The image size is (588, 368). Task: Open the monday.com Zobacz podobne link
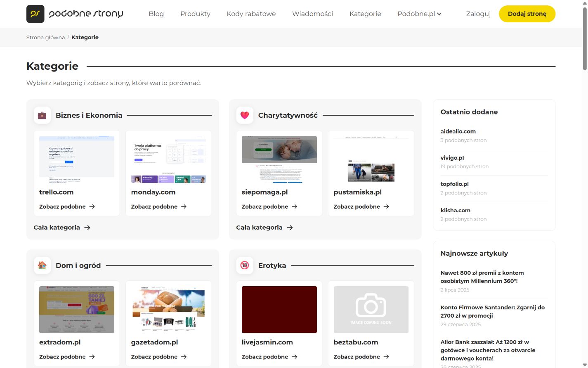pyautogui.click(x=159, y=207)
